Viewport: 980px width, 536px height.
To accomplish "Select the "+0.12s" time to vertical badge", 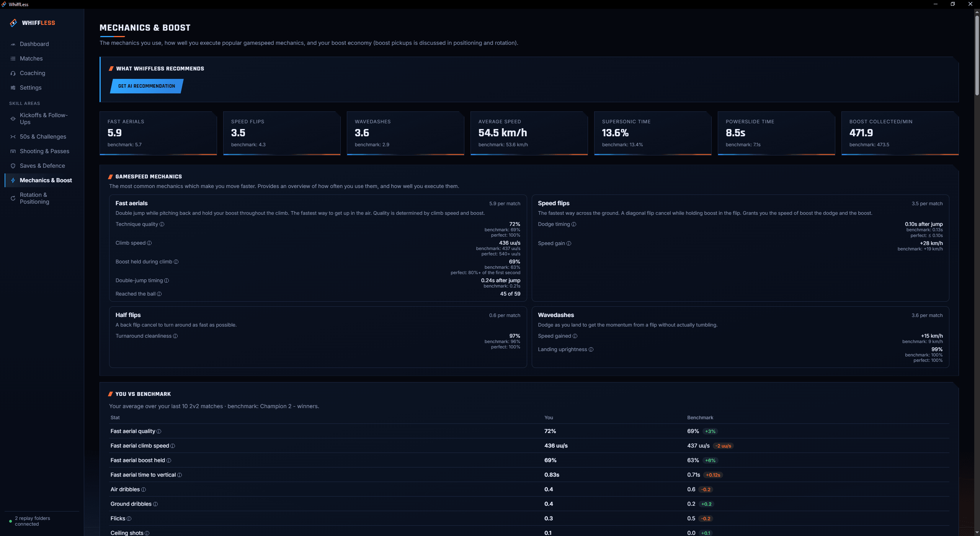I will tap(713, 475).
